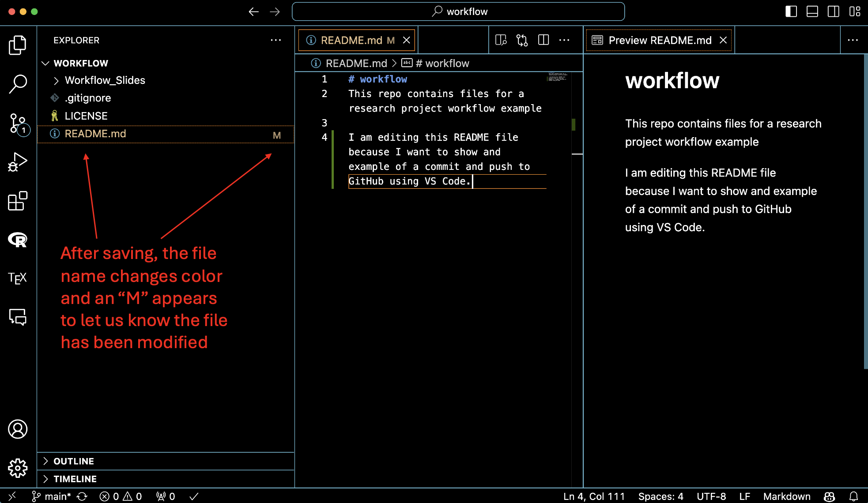Open Explorer views and more actions menu
The height and width of the screenshot is (503, 868).
(276, 40)
